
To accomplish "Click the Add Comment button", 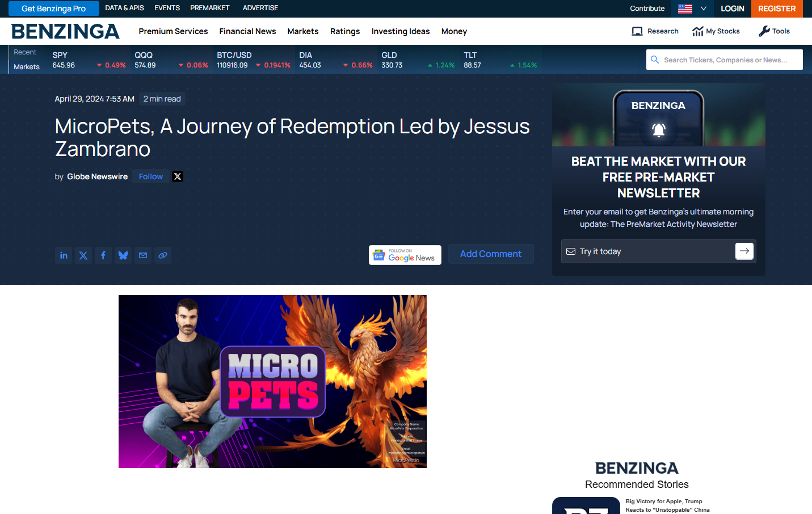I will (x=490, y=254).
